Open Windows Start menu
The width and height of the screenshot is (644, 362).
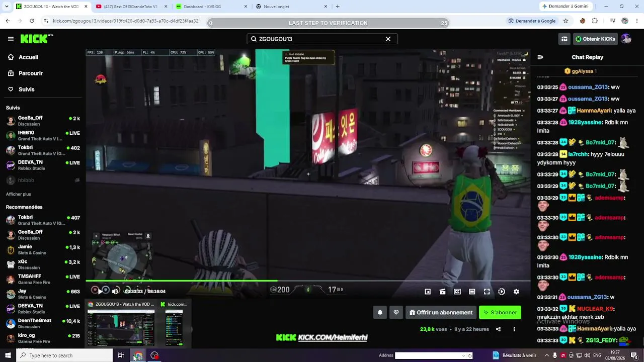pos(8,355)
